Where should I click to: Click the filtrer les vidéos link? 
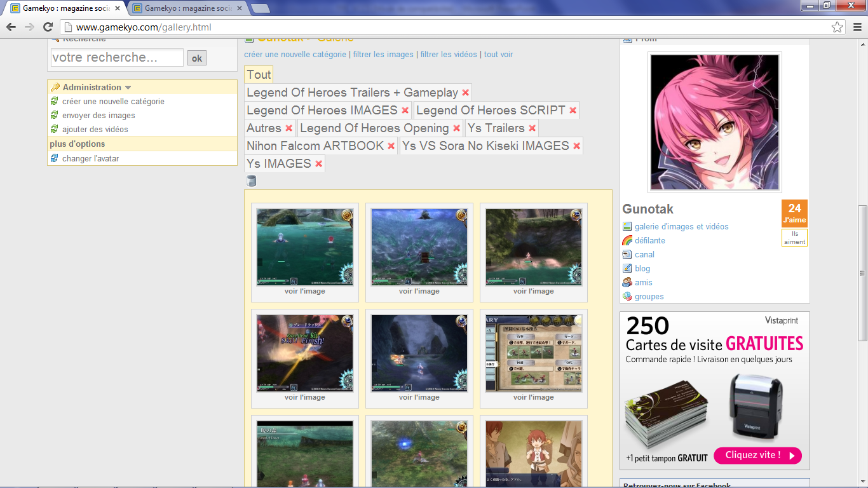[449, 55]
